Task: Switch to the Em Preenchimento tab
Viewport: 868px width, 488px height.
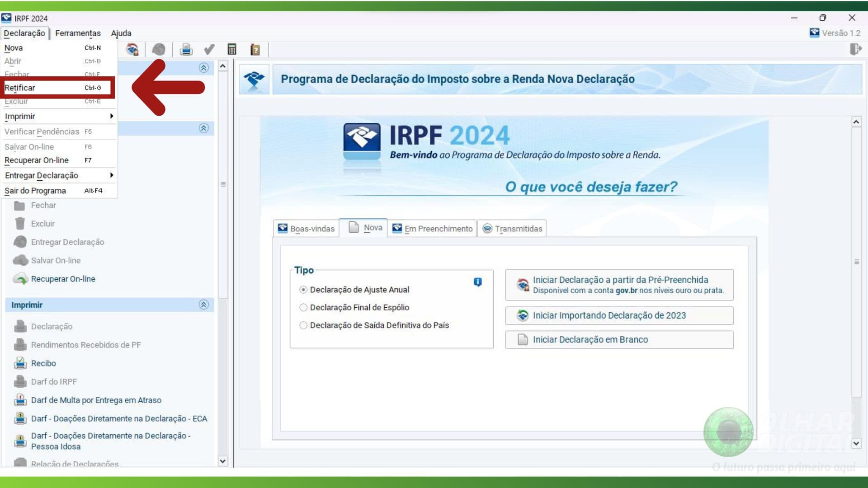Action: (x=432, y=229)
